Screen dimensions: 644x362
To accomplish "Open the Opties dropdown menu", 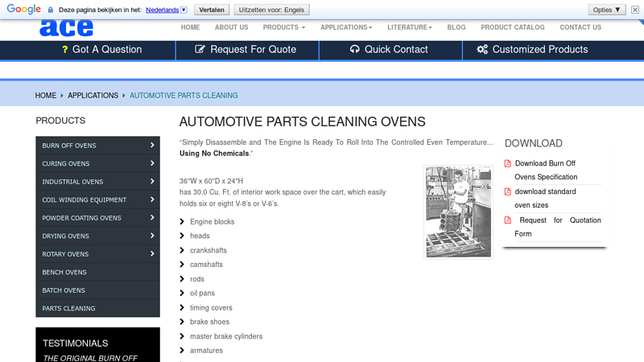I will (607, 10).
